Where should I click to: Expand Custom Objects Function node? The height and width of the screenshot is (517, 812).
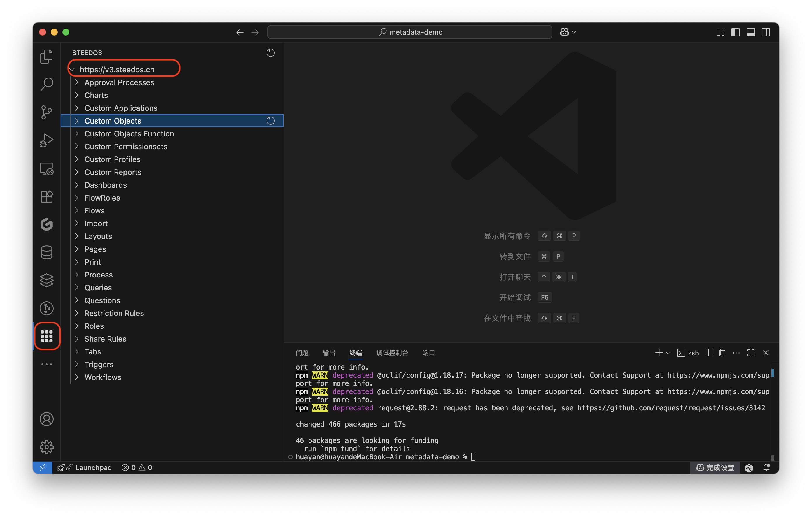tap(76, 133)
